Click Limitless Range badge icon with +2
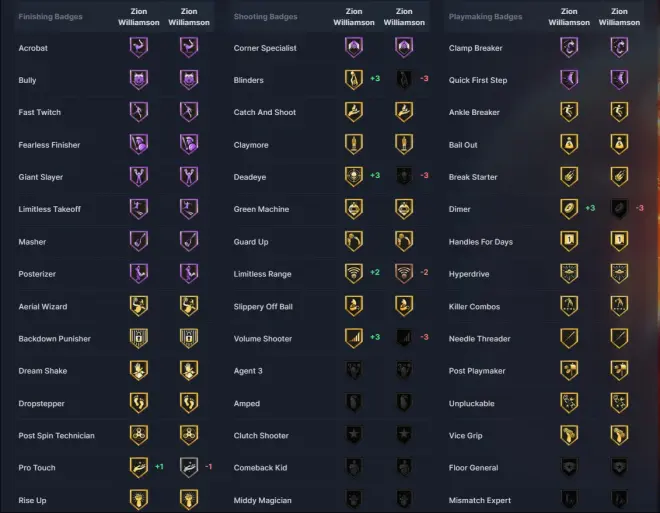 (354, 273)
